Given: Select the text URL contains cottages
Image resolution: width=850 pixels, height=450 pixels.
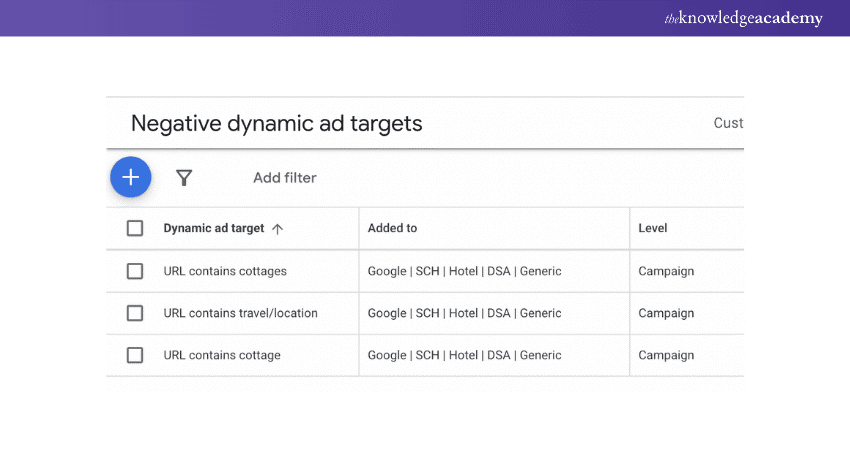Looking at the screenshot, I should click(x=225, y=271).
